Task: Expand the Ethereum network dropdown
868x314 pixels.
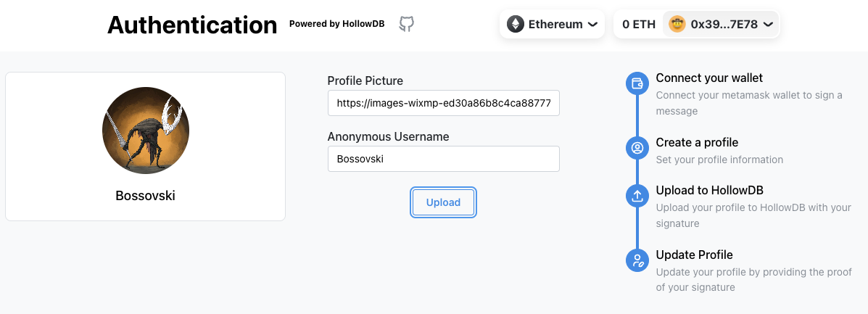Action: [x=552, y=24]
